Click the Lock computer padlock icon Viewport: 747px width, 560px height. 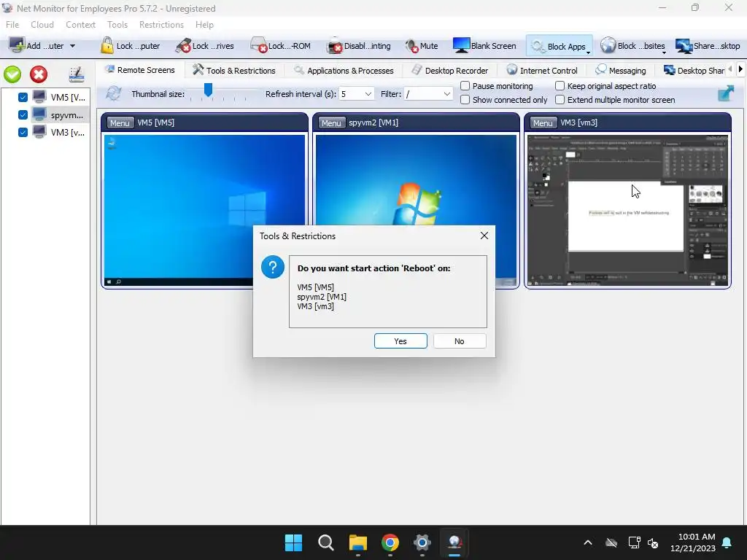(x=107, y=46)
